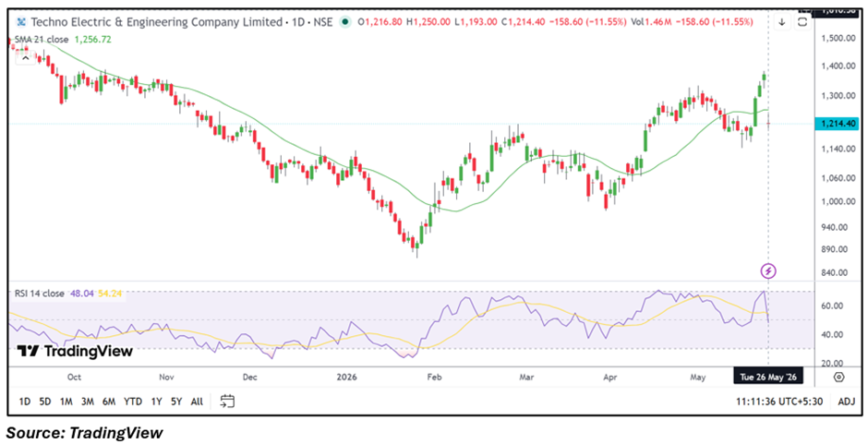Image resolution: width=868 pixels, height=444 pixels.
Task: Click the purple lightning event marker icon
Action: pos(769,270)
